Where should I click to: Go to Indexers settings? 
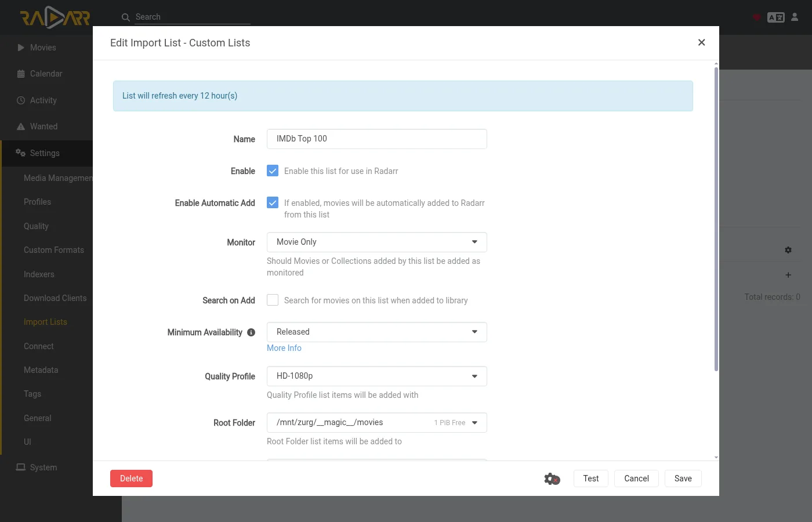click(39, 274)
